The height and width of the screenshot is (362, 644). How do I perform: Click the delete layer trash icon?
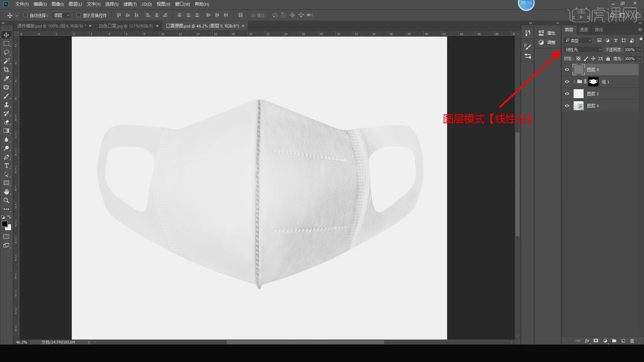coord(632,341)
